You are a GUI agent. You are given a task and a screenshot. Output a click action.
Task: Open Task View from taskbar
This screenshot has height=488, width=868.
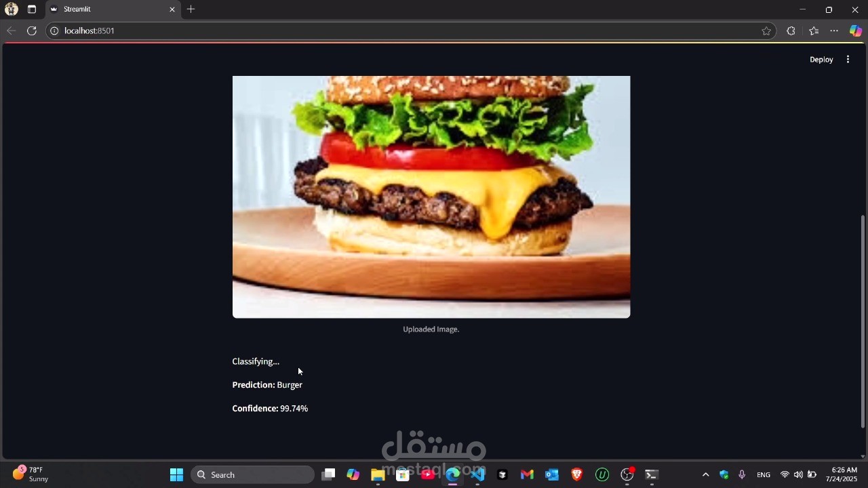click(328, 475)
